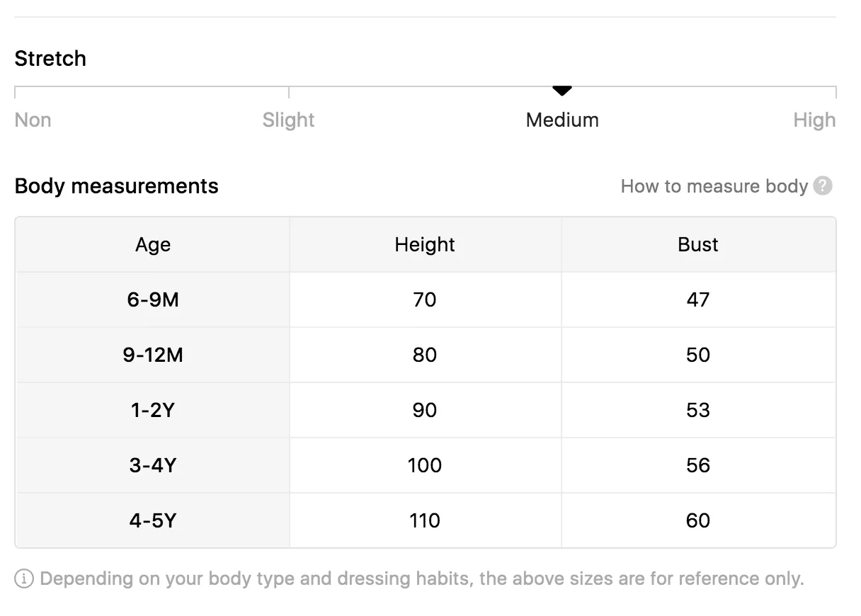Click the bust value 47 cell

point(698,300)
